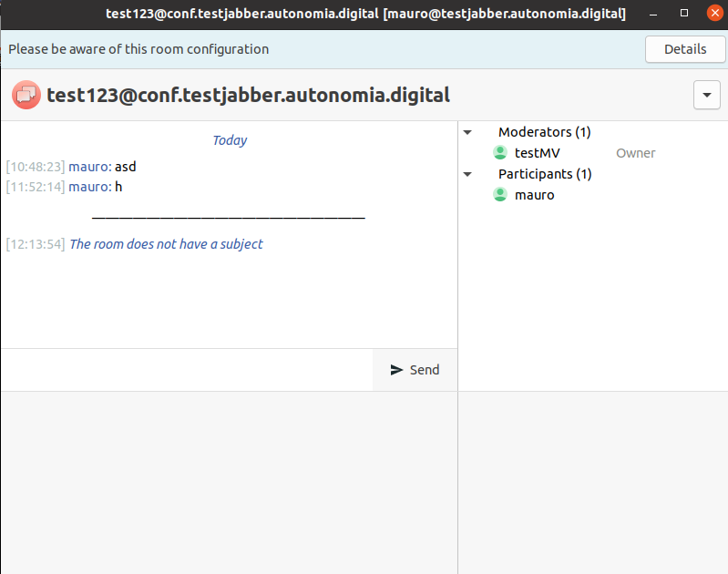
Task: Click the 'mauro: h' chat message
Action: point(95,187)
